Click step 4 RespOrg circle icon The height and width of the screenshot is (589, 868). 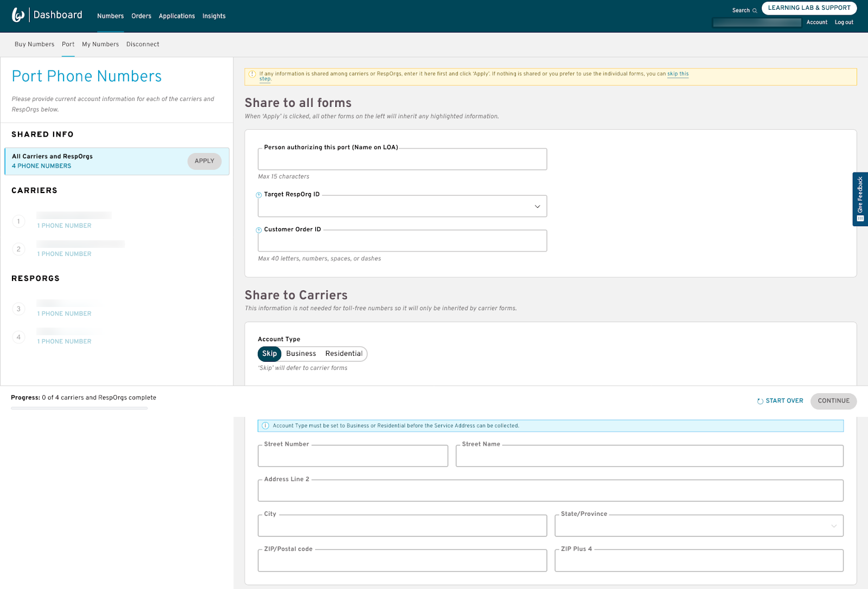(x=18, y=337)
